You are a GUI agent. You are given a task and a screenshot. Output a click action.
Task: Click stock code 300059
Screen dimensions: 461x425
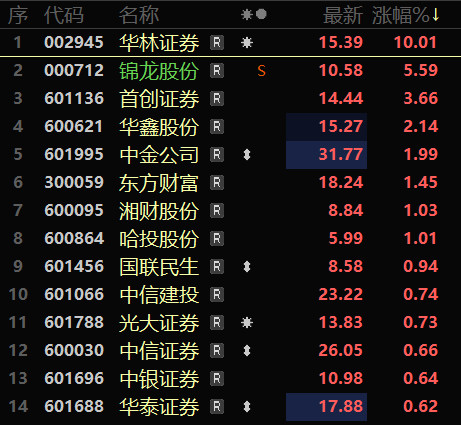coord(74,183)
